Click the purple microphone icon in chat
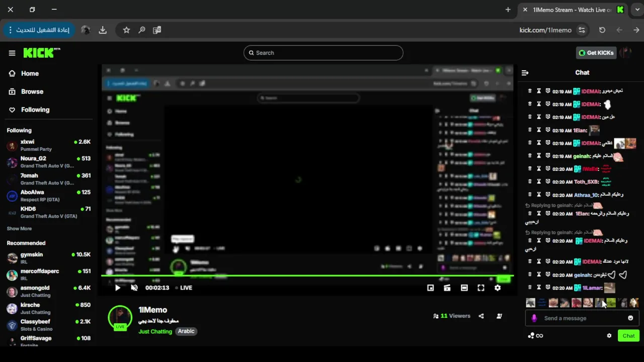 (534, 318)
